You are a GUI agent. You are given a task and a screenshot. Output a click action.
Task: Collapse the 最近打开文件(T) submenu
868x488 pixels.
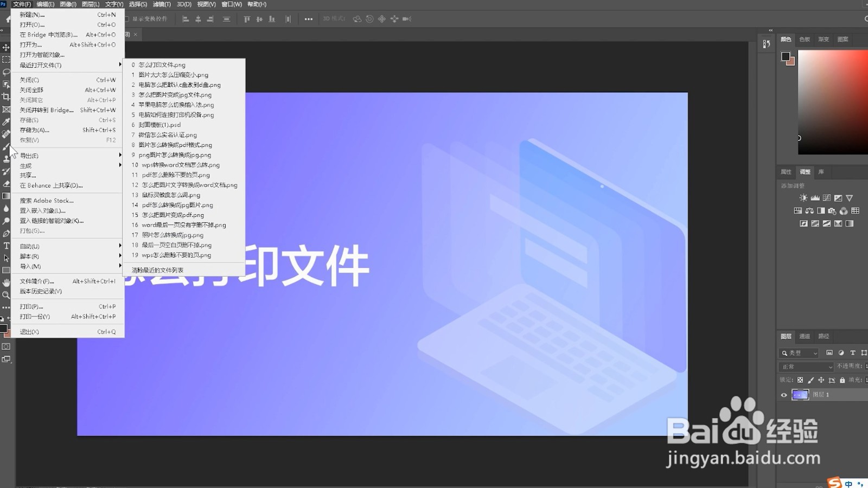[x=67, y=65]
